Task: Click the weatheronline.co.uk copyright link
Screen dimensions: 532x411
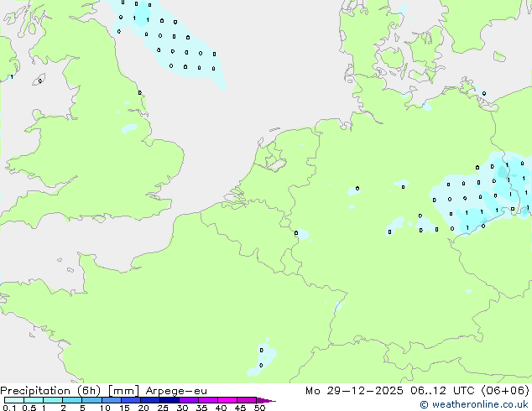Action: (473, 404)
